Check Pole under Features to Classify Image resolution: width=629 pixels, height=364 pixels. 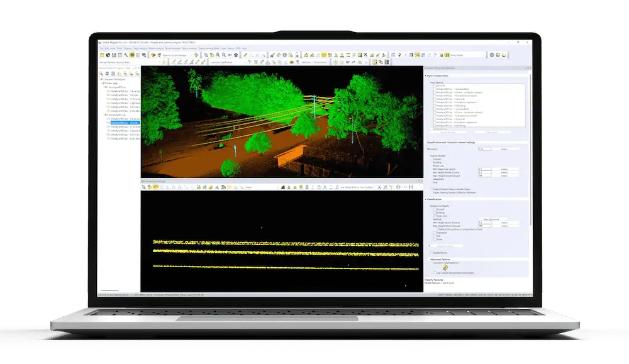click(x=435, y=236)
